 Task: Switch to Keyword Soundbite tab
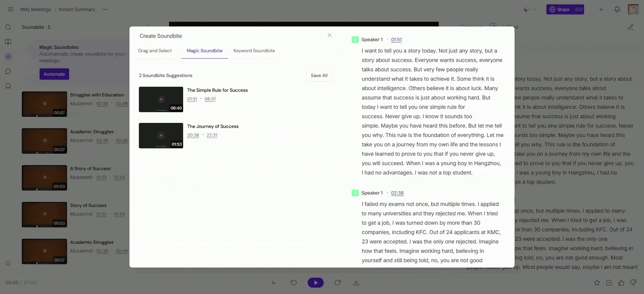point(254,51)
